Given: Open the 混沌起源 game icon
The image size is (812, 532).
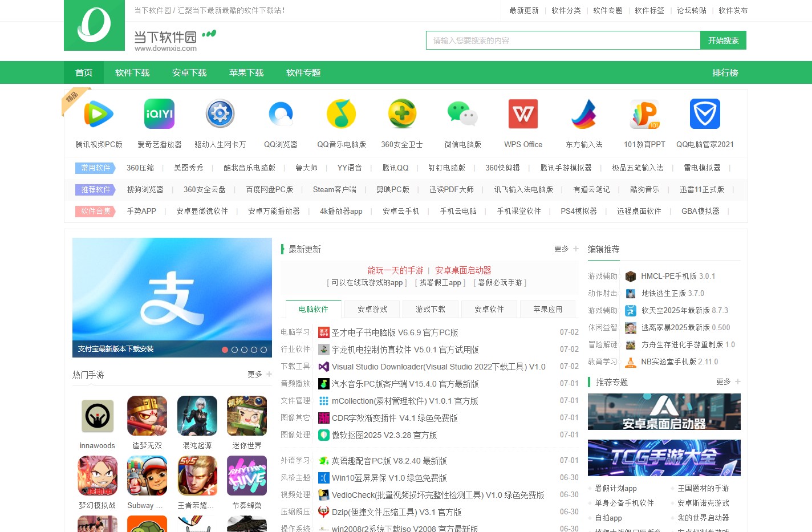Looking at the screenshot, I should [x=197, y=416].
